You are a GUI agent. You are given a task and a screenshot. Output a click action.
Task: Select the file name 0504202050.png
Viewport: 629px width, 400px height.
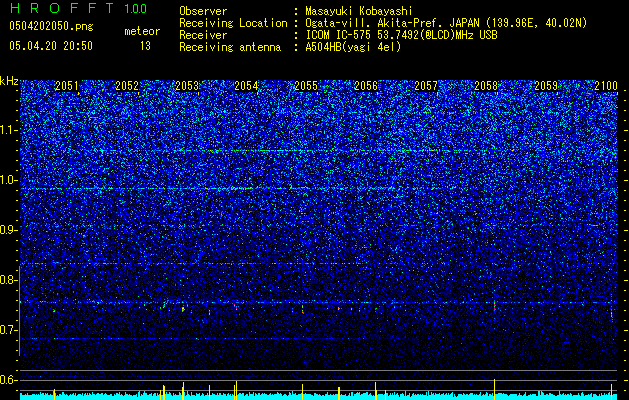click(51, 26)
